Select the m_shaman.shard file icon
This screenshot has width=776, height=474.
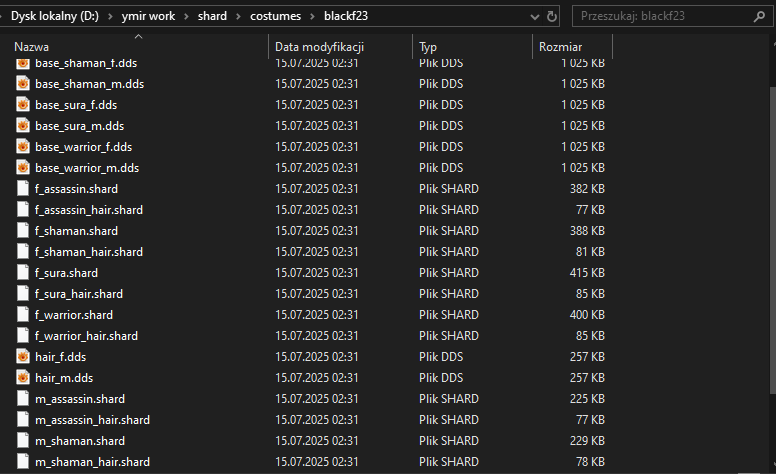[x=24, y=441]
